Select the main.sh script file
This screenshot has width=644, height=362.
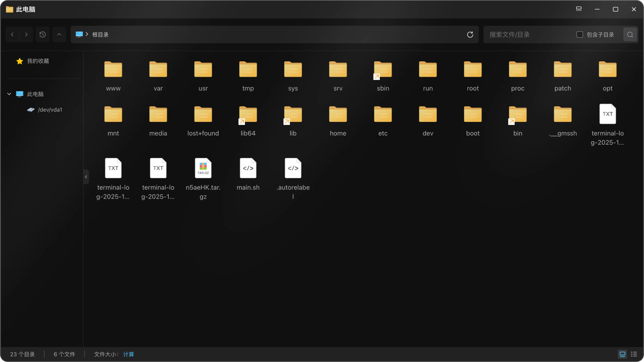click(x=248, y=169)
